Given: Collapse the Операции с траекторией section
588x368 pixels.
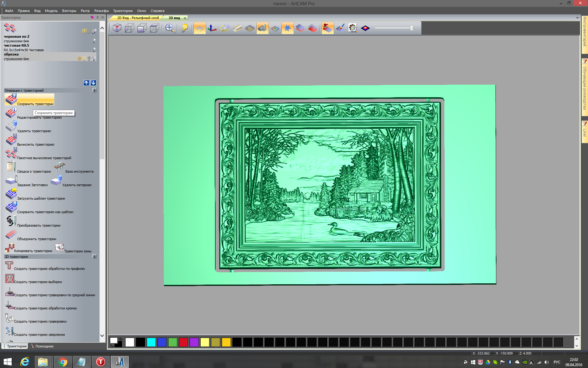Looking at the screenshot, I should pyautogui.click(x=94, y=90).
